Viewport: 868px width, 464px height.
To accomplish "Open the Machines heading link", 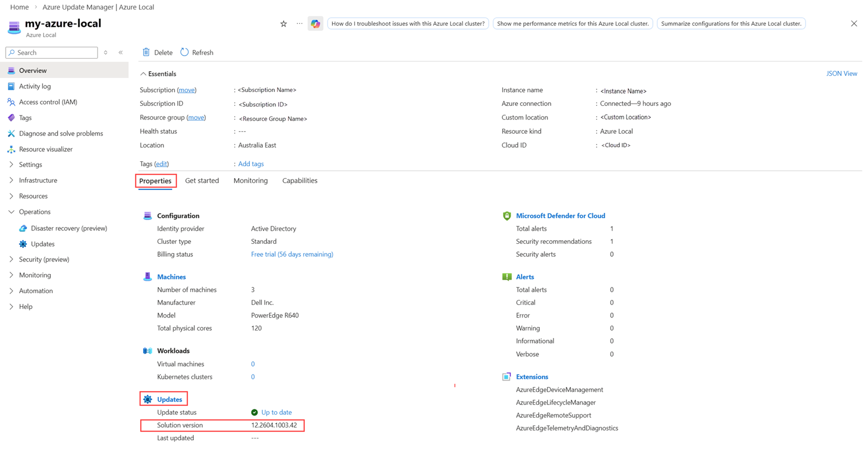I will tap(171, 277).
